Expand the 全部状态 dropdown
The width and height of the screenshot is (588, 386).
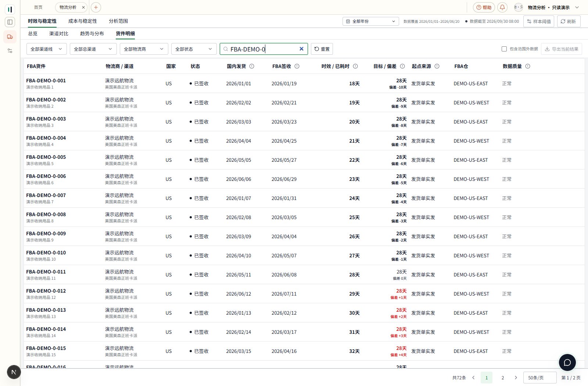click(194, 49)
